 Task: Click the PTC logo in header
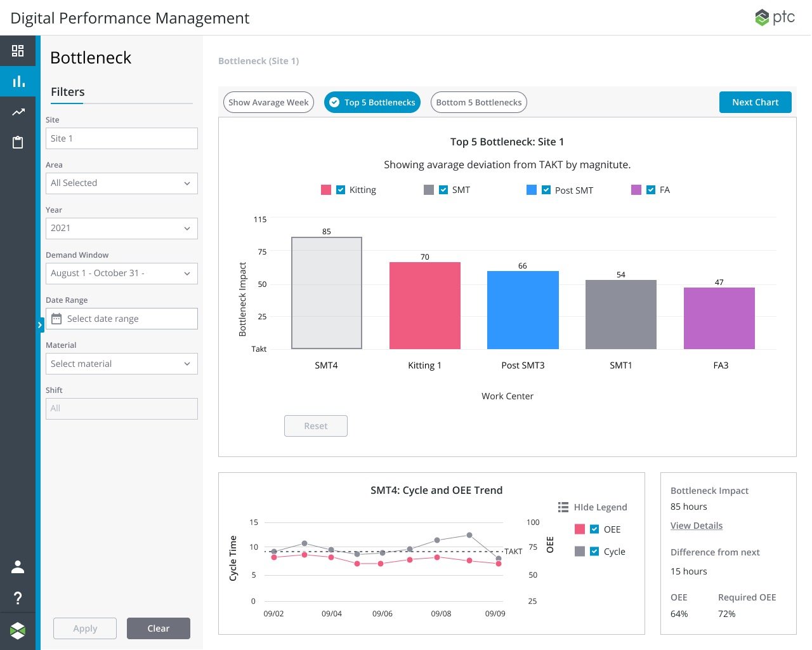[775, 17]
